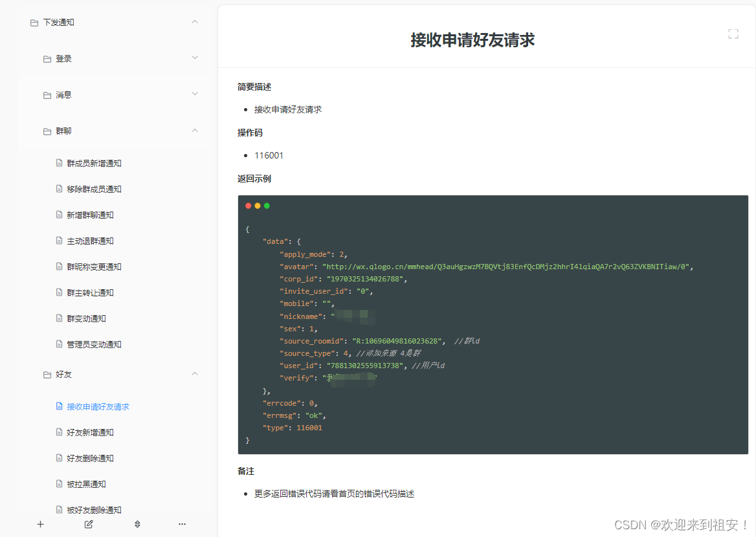
Task: Click the yellow dot in code block header
Action: coord(258,206)
